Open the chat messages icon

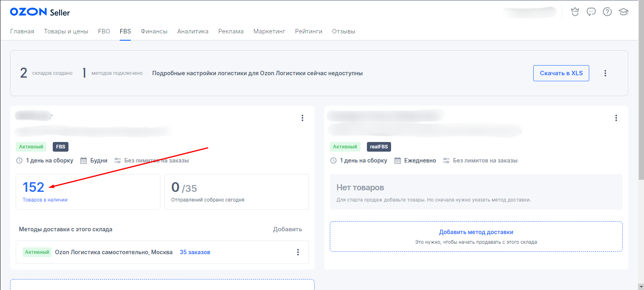point(591,12)
